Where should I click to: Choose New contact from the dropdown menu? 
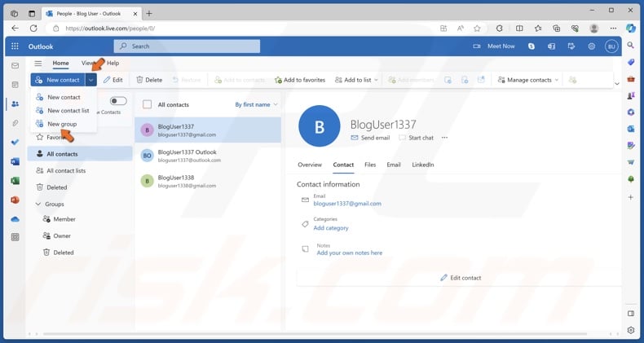(64, 97)
